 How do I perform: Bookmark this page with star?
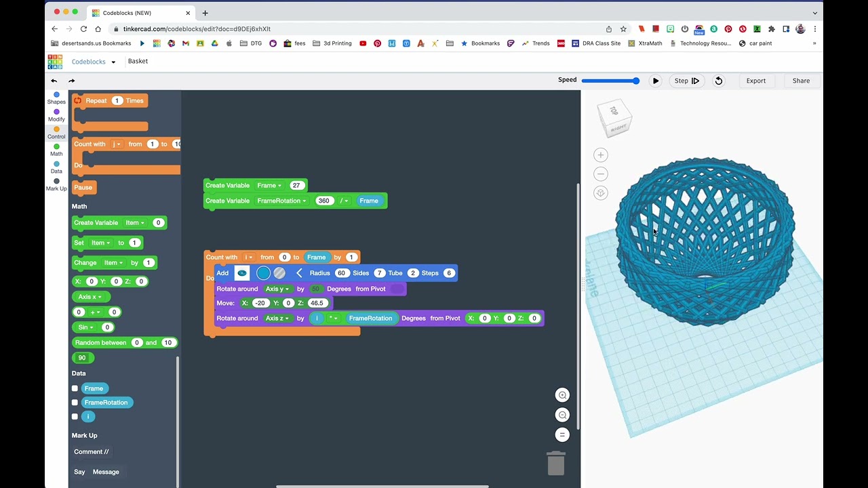pyautogui.click(x=623, y=29)
